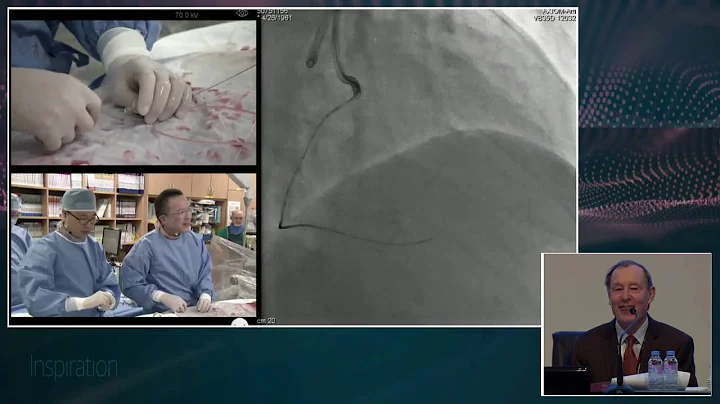
Task: Click the Inspiration caption text
Action: point(74,367)
